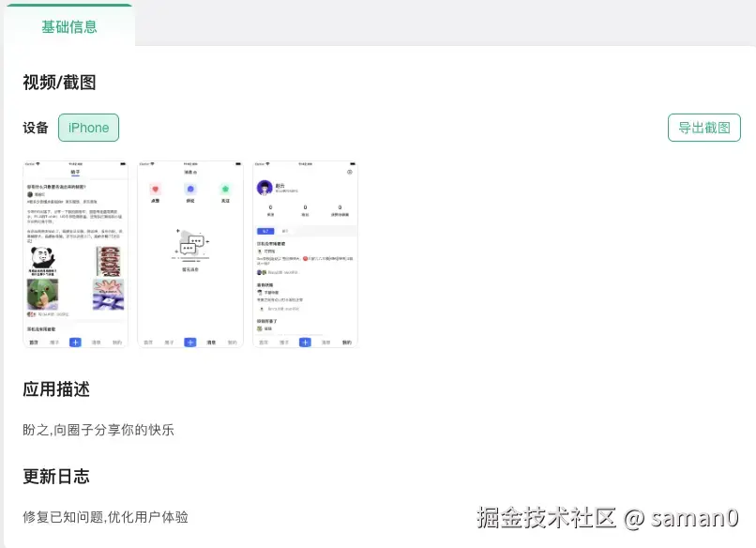This screenshot has width=756, height=548.
Task: Click the 首页 home icon in the first screenshot
Action: [x=36, y=341]
